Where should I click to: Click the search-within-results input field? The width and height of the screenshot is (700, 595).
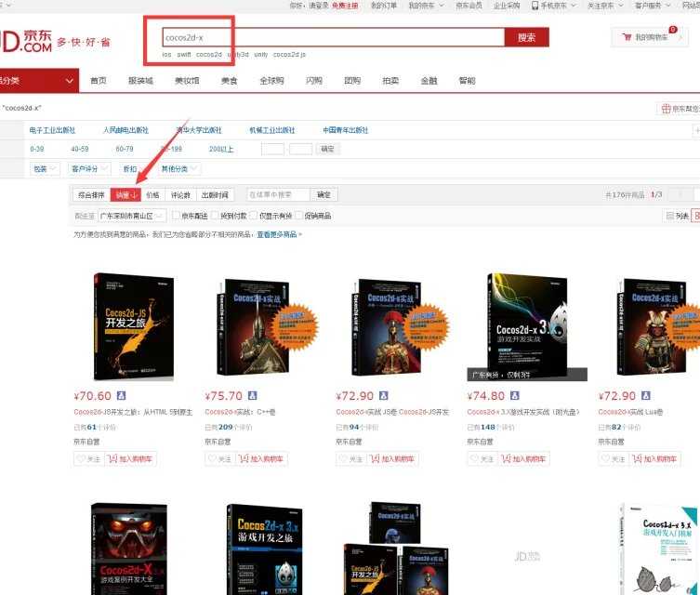[278, 195]
